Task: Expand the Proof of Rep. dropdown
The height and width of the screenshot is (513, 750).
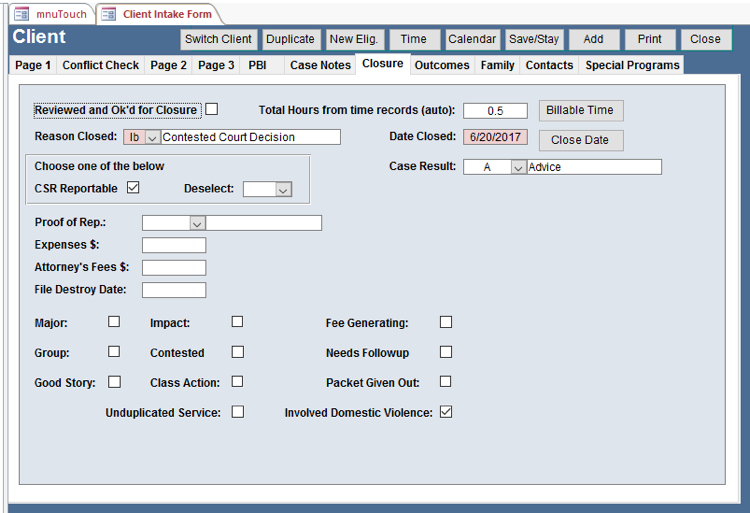Action: 197,223
